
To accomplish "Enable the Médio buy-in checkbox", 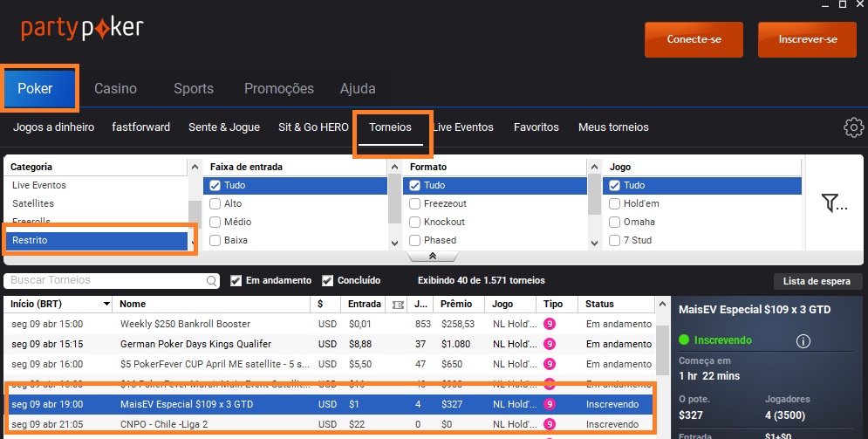I will (x=215, y=222).
